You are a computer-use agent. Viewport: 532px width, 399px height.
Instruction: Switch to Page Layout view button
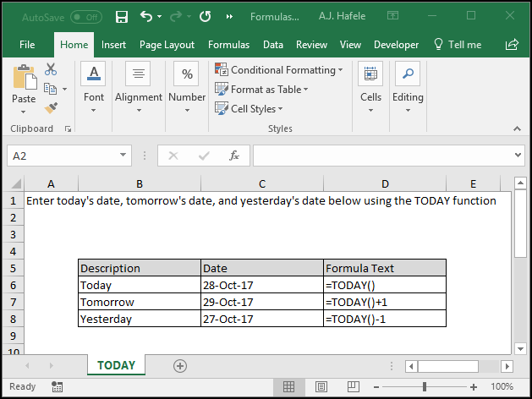[321, 387]
